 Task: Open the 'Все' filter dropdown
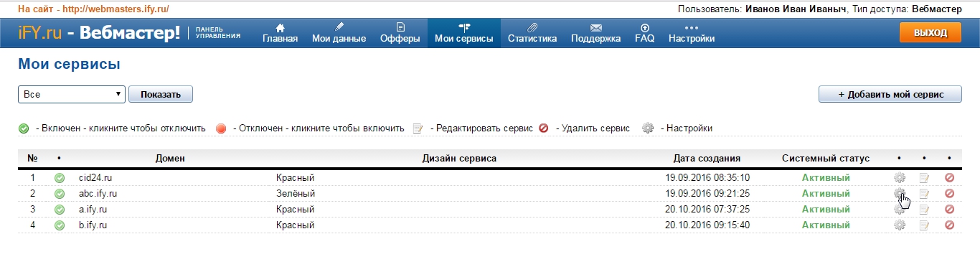[x=72, y=94]
